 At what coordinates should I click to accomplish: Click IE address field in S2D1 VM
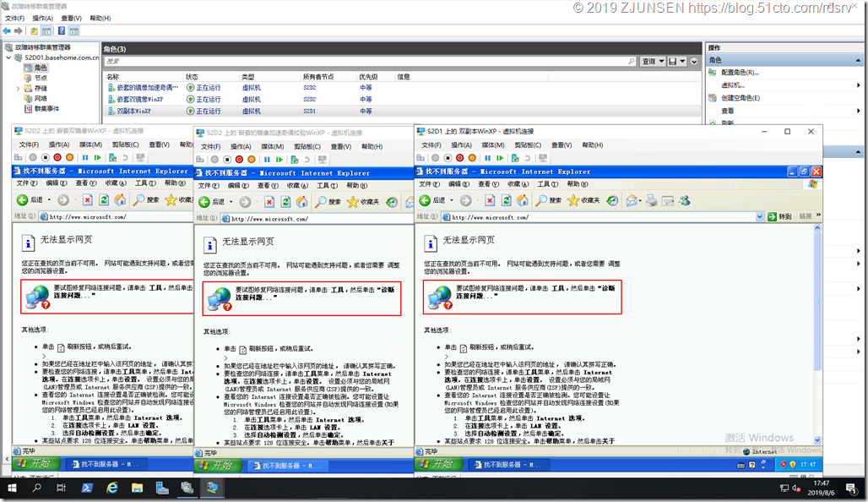pyautogui.click(x=598, y=217)
